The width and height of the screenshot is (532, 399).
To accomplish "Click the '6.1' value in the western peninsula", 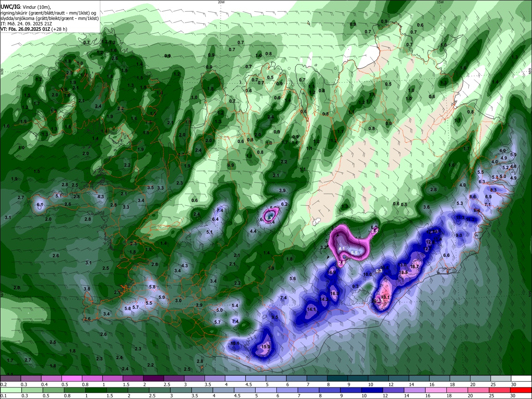I will pyautogui.click(x=40, y=205).
